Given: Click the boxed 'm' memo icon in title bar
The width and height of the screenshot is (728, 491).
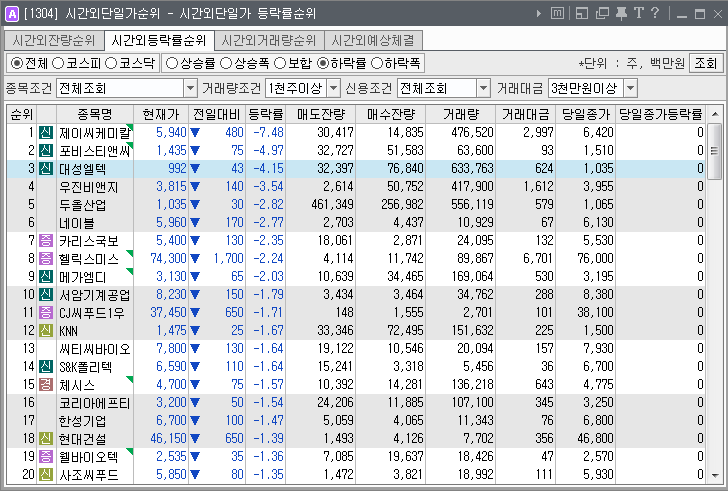Looking at the screenshot, I should pyautogui.click(x=557, y=13).
